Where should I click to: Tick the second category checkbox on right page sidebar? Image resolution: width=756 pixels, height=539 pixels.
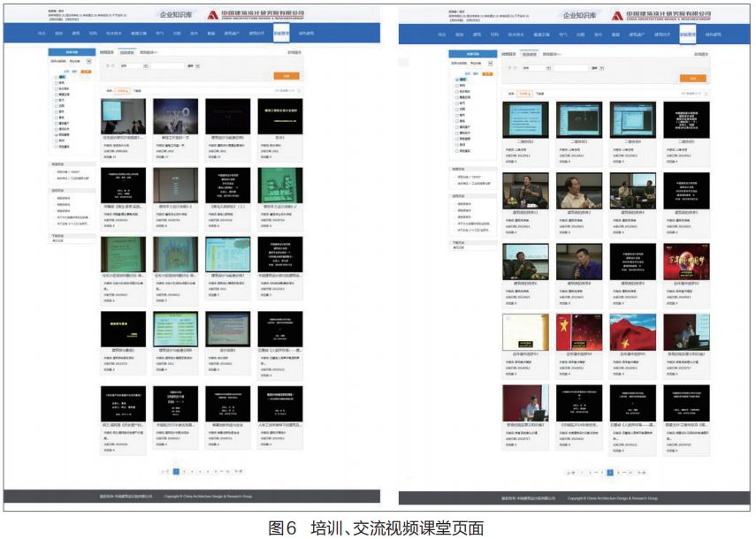[457, 85]
